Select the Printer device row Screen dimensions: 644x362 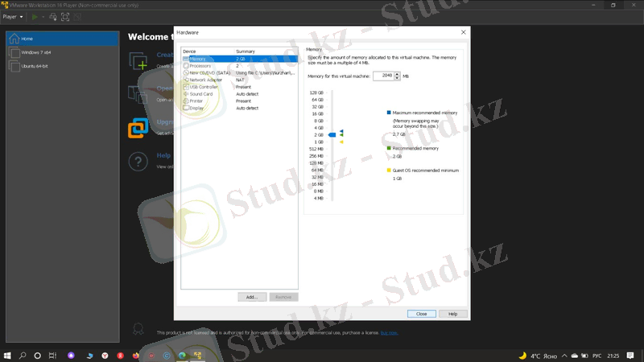[239, 101]
